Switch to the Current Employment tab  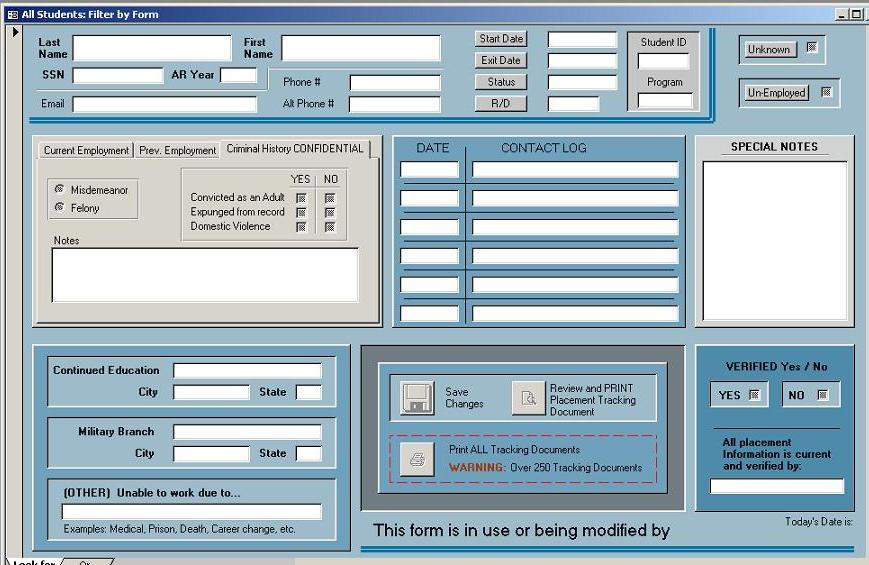click(x=86, y=150)
